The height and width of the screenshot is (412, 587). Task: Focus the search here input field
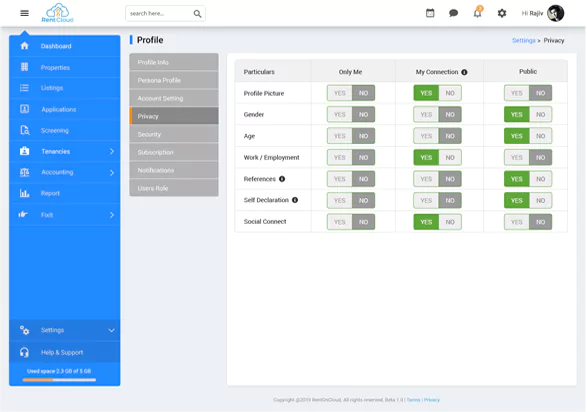pyautogui.click(x=165, y=13)
